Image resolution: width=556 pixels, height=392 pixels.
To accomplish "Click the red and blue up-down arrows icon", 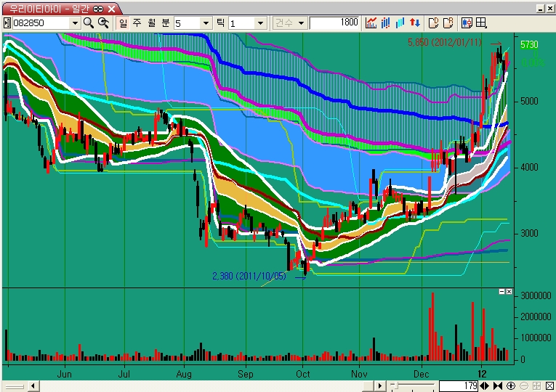I will tap(414, 23).
